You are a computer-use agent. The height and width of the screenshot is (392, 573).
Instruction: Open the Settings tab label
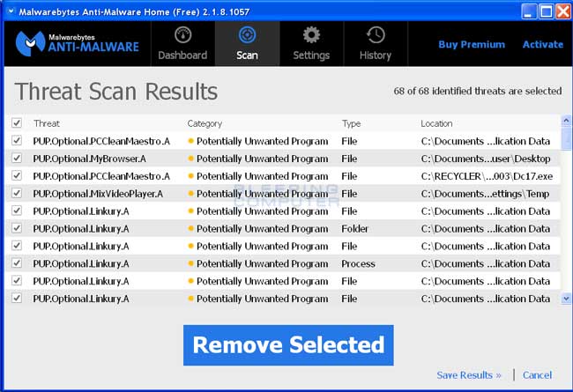pyautogui.click(x=311, y=55)
